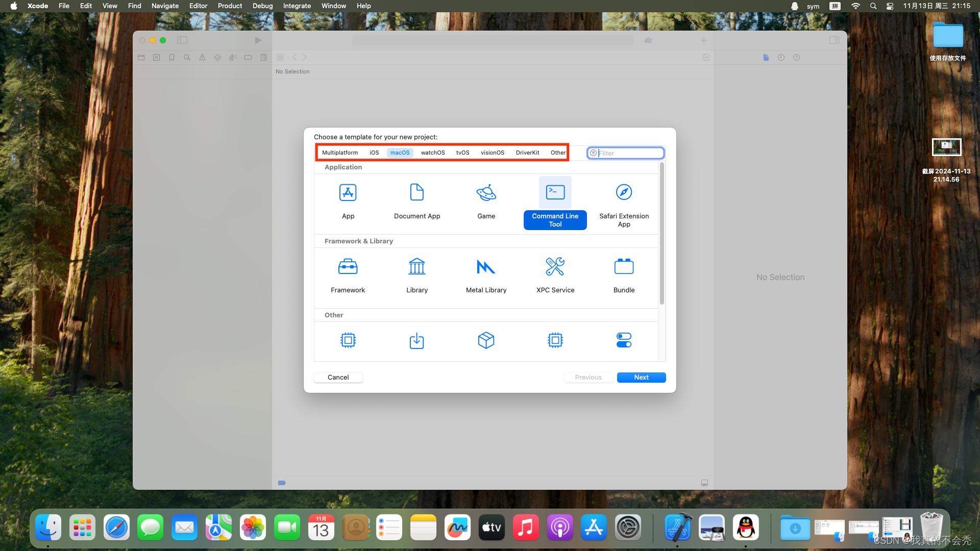Switch to the Multiplatform tab
The image size is (980, 551).
340,153
